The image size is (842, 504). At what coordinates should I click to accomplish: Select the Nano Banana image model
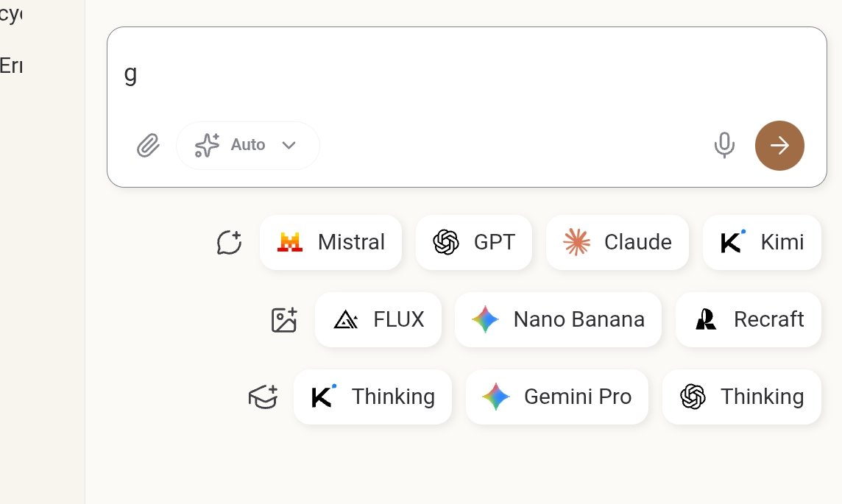(558, 319)
